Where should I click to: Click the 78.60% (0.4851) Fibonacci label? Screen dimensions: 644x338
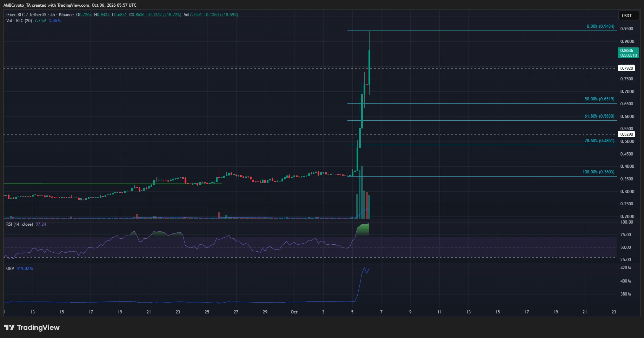[x=599, y=141]
